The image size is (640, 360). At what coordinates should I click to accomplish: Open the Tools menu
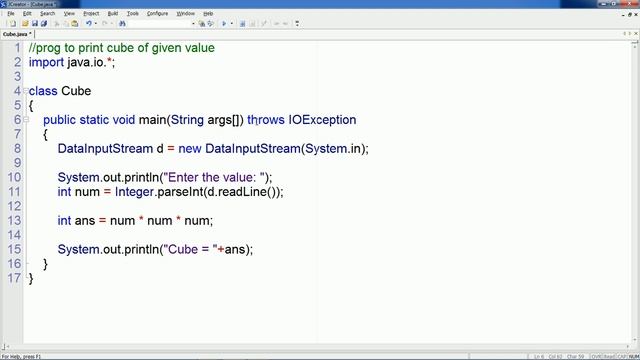[133, 13]
